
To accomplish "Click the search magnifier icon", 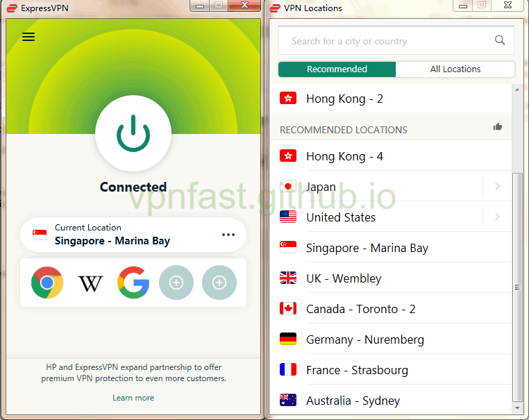I will tap(500, 40).
